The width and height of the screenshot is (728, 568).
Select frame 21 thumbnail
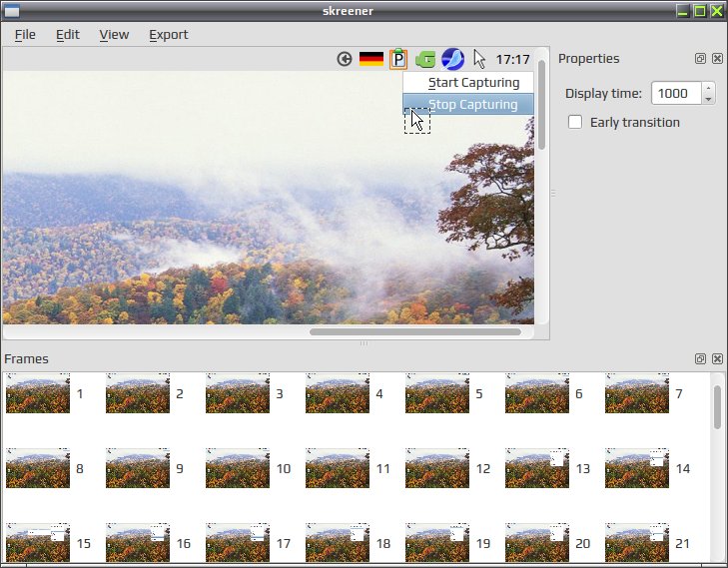click(x=636, y=542)
